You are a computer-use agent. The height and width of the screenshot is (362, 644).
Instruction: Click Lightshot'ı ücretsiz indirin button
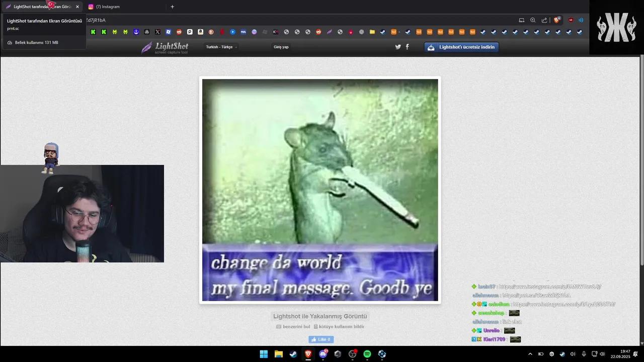461,47
